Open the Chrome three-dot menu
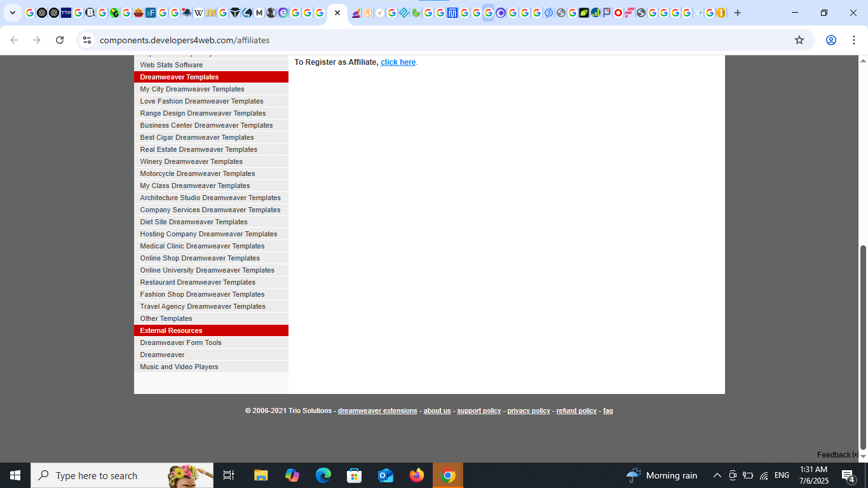This screenshot has width=868, height=488. 854,40
